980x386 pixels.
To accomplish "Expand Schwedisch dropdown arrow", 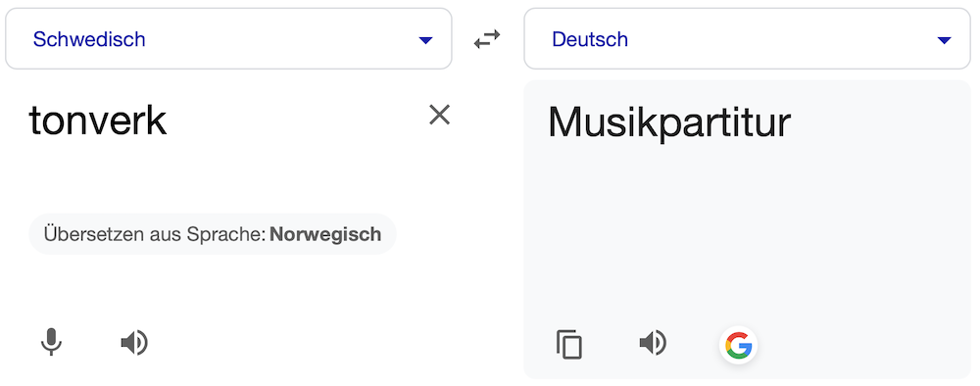I will click(x=425, y=40).
